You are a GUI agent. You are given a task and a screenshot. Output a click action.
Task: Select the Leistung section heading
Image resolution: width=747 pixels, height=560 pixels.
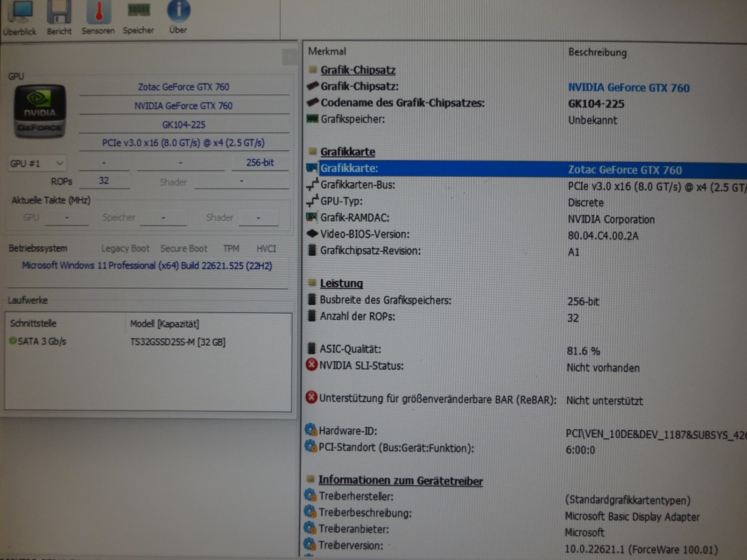(341, 283)
